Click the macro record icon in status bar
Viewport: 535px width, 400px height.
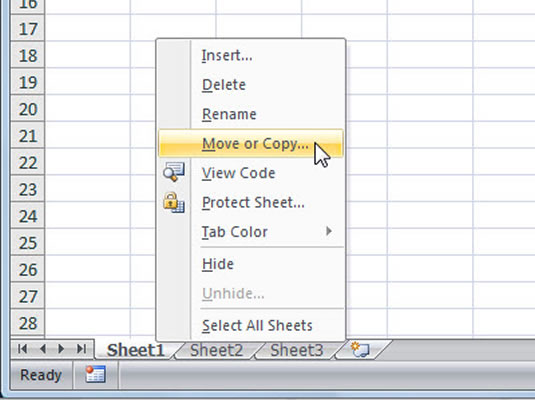[x=96, y=374]
